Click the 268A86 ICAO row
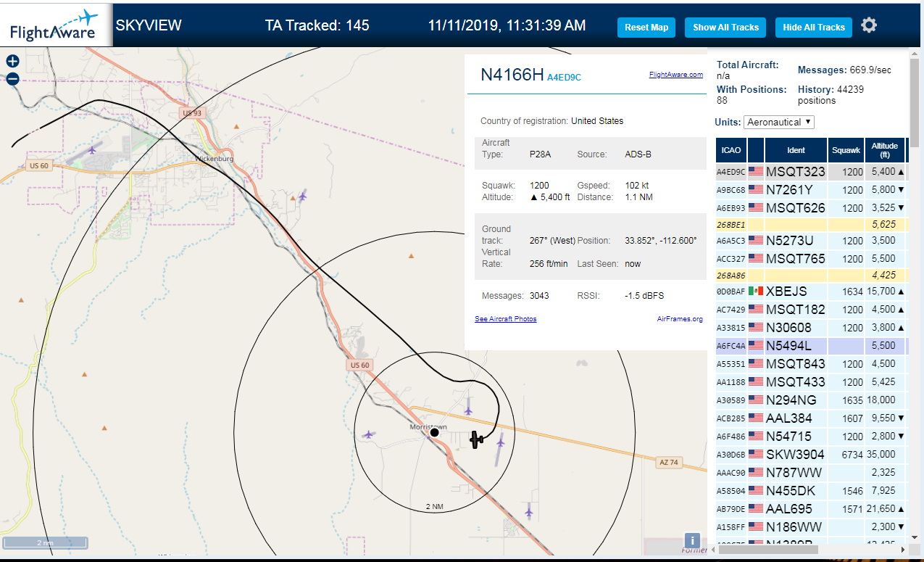The image size is (924, 562). pyautogui.click(x=811, y=276)
